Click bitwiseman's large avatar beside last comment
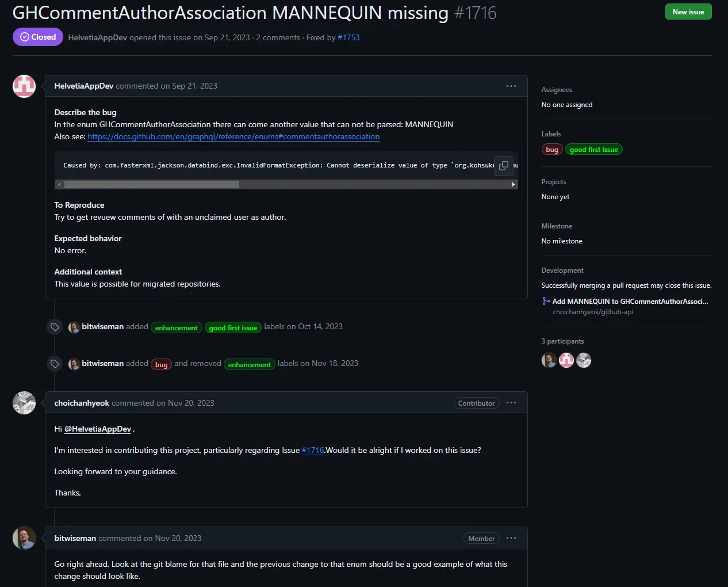The height and width of the screenshot is (587, 728). 24,538
